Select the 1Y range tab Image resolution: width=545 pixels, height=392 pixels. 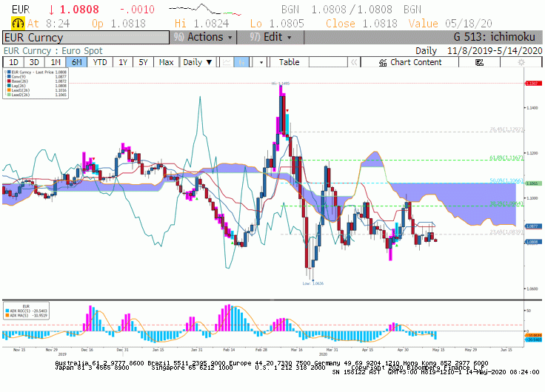123,62
